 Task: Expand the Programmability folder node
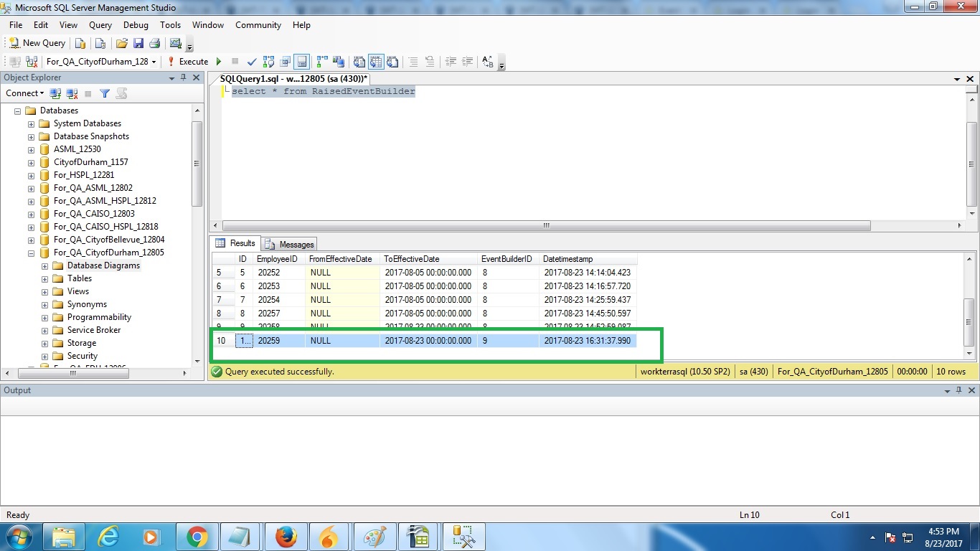(45, 317)
